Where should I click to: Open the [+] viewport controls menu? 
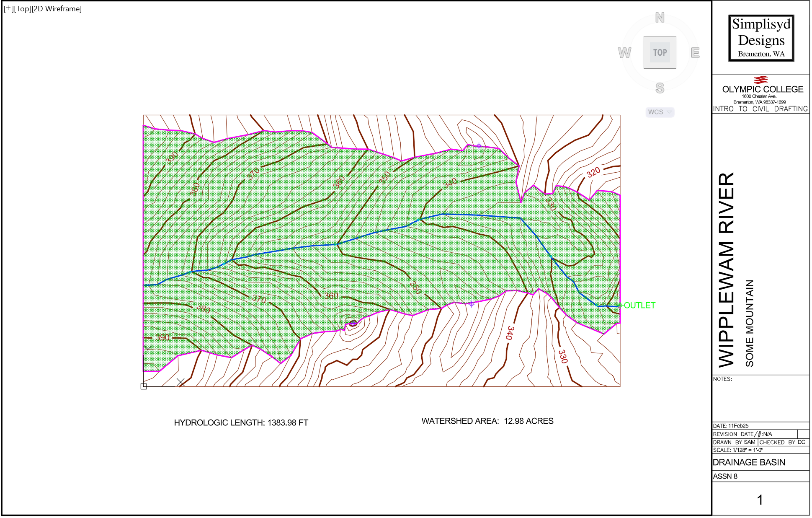8,9
